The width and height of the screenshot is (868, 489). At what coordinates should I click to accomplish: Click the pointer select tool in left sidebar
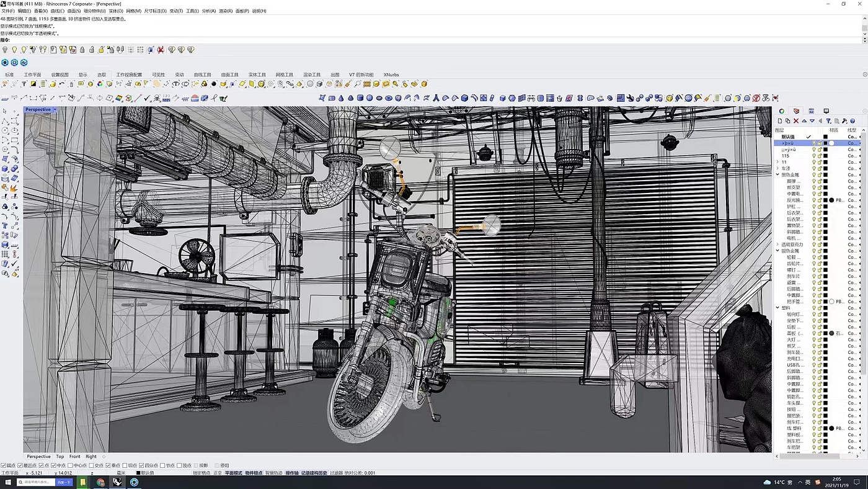tap(5, 112)
